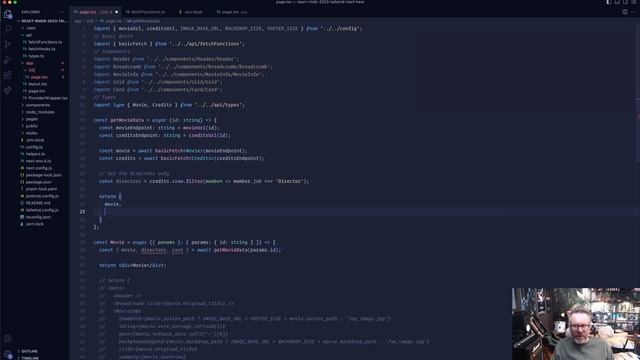Viewport: 640px width, 360px height.
Task: Open Source Control view in activity bar
Action: pos(8,44)
